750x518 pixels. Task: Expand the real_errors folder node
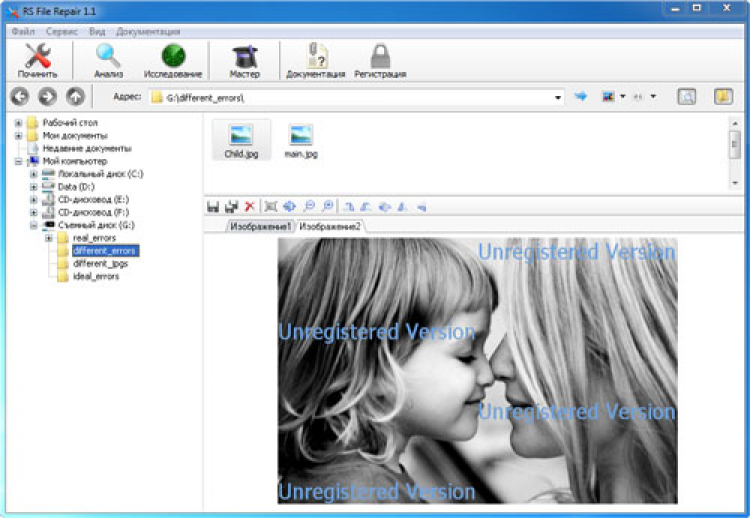[x=49, y=238]
